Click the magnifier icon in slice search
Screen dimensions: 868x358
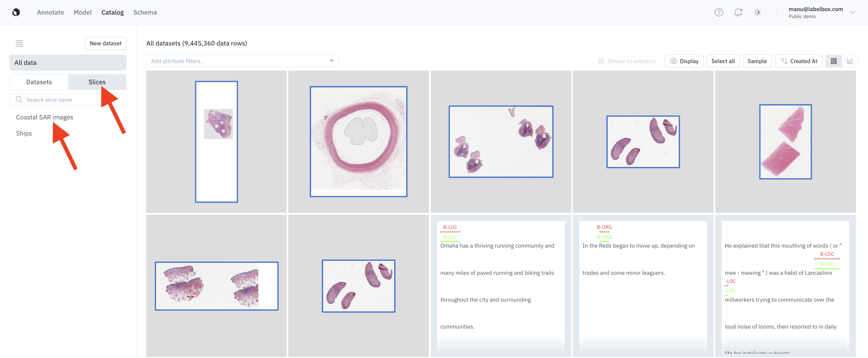pos(19,100)
